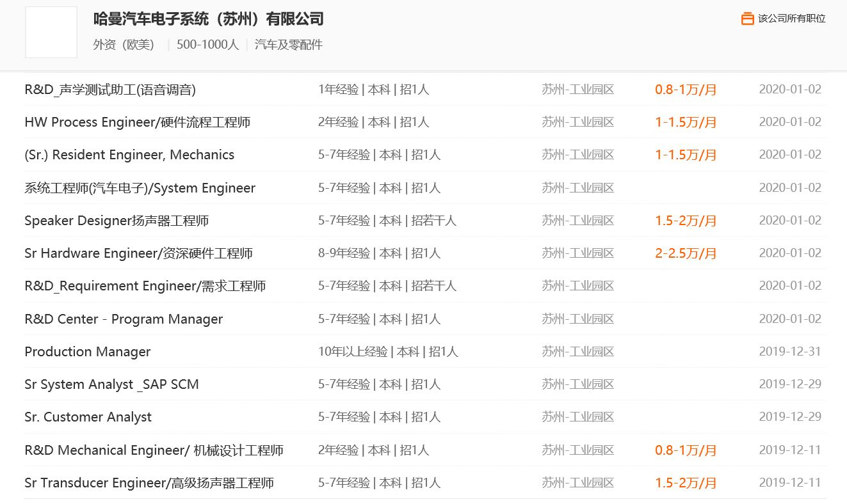Image resolution: width=847 pixels, height=504 pixels.
Task: View Speaker Designer扬声器工程师 position
Action: pos(117,221)
